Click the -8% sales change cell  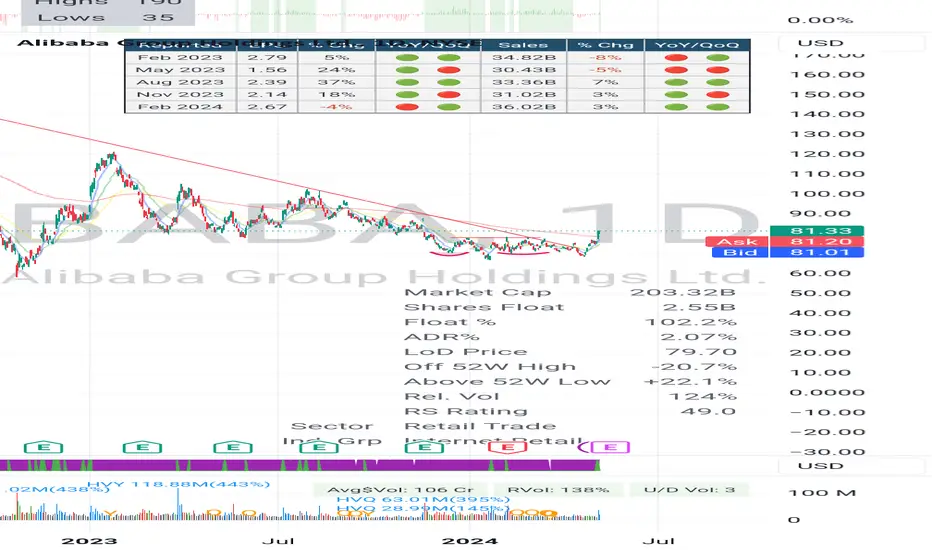(x=605, y=58)
